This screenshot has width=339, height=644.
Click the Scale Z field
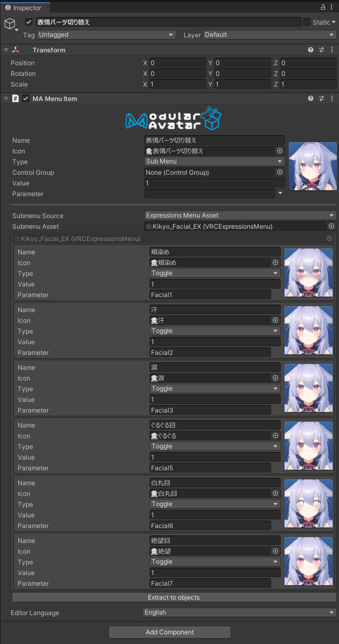308,84
